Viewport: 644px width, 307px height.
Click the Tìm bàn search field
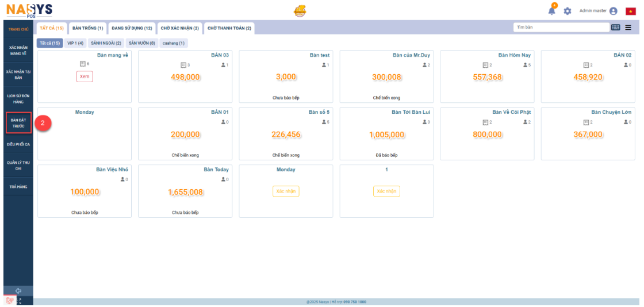(x=561, y=27)
